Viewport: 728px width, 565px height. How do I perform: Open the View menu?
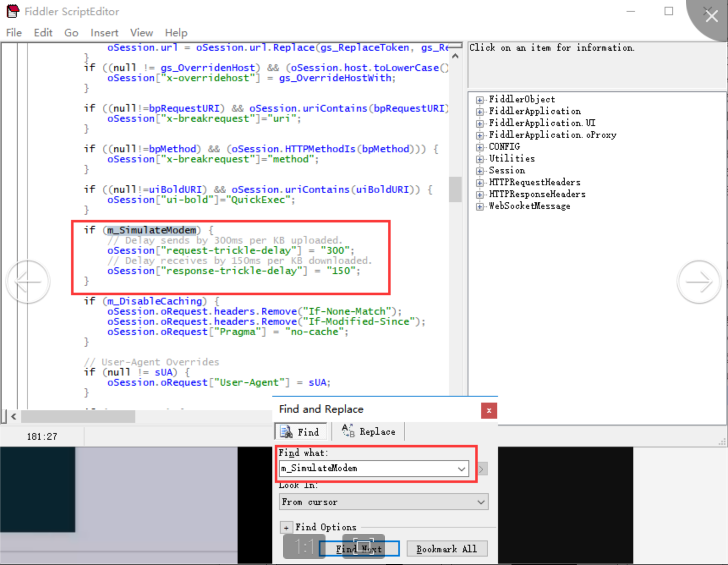[x=141, y=33]
